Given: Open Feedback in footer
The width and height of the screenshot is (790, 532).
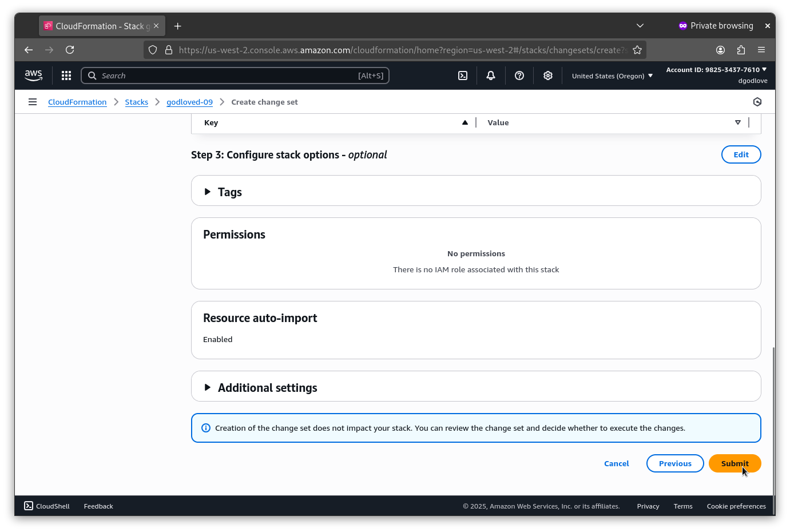Looking at the screenshot, I should tap(98, 506).
